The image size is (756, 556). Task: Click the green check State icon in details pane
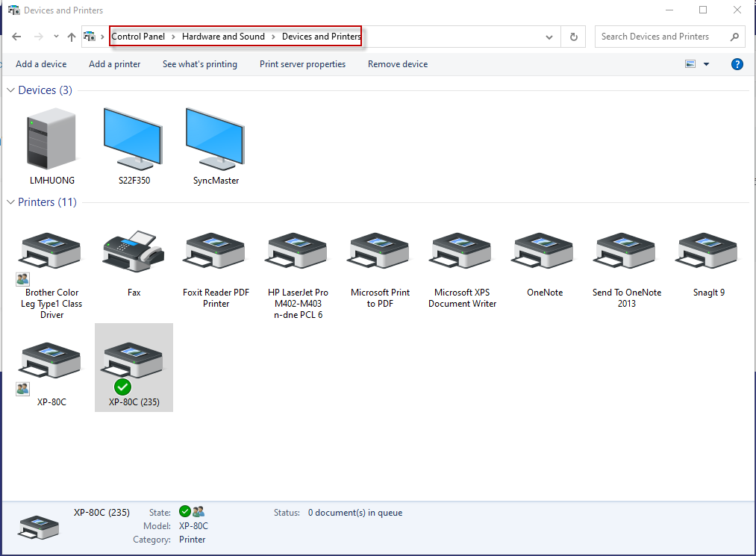click(184, 511)
